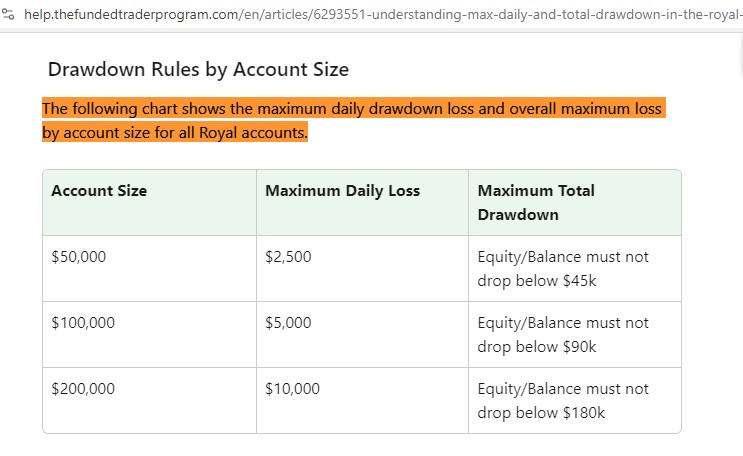Image resolution: width=743 pixels, height=456 pixels.
Task: Click the $2,500 maximum daily loss cell
Action: click(288, 257)
